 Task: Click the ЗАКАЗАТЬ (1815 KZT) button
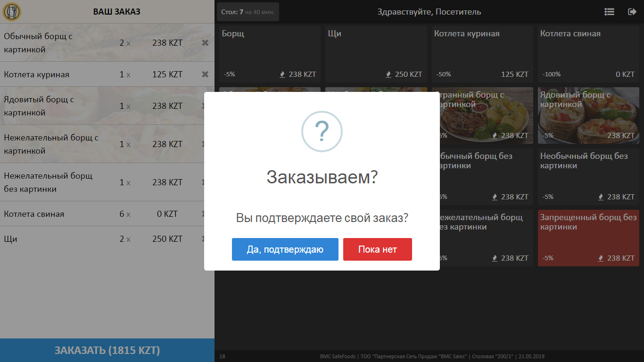pyautogui.click(x=107, y=350)
